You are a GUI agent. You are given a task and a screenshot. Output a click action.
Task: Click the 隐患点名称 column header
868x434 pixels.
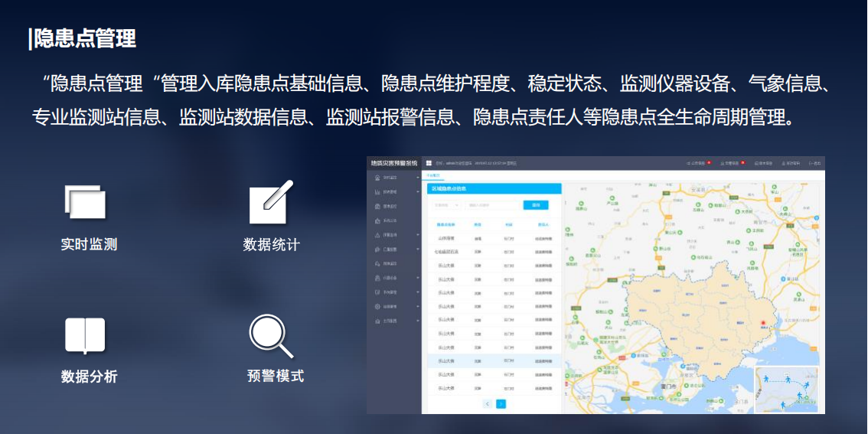coord(445,225)
